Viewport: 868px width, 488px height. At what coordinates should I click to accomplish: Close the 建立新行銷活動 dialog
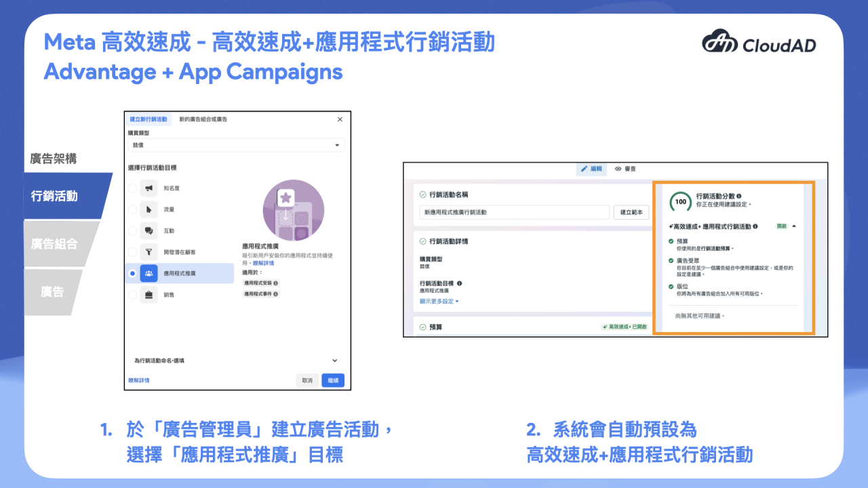340,119
